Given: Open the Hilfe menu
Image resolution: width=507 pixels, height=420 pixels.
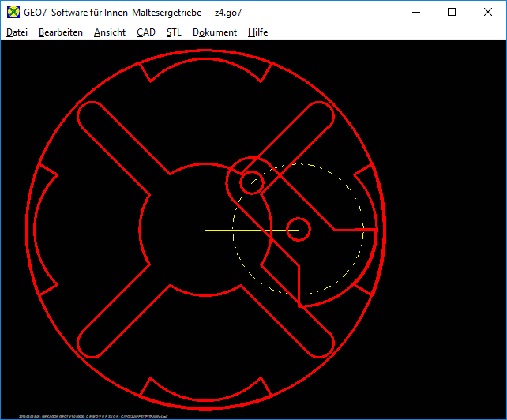Looking at the screenshot, I should point(257,32).
